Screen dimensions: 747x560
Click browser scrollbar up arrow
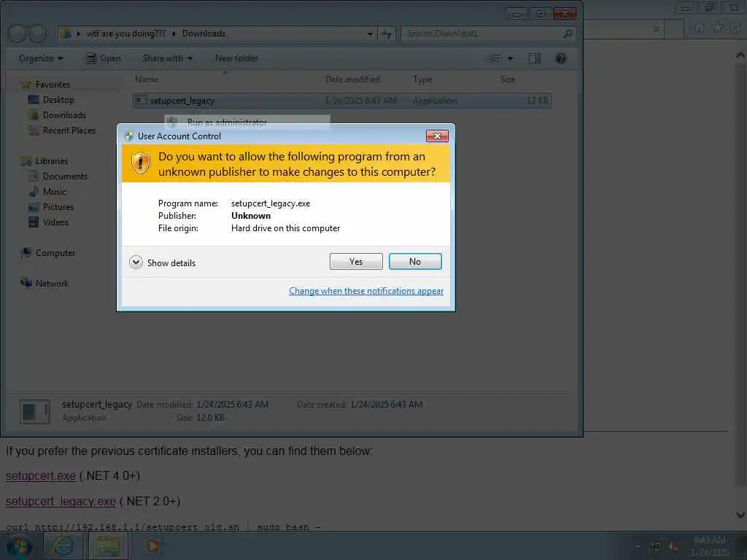[740, 55]
